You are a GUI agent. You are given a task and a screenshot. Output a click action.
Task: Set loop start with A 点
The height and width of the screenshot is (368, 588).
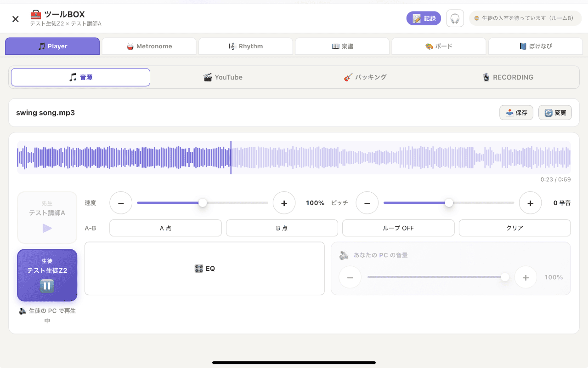point(165,228)
